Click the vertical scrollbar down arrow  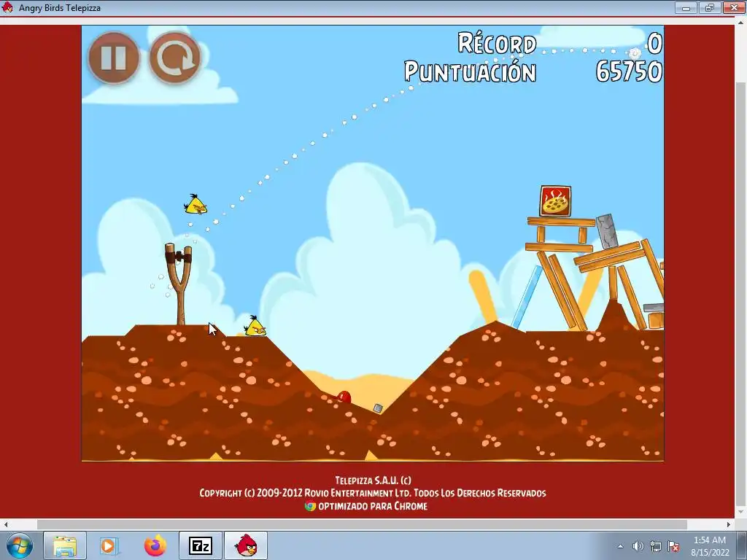coord(741,512)
